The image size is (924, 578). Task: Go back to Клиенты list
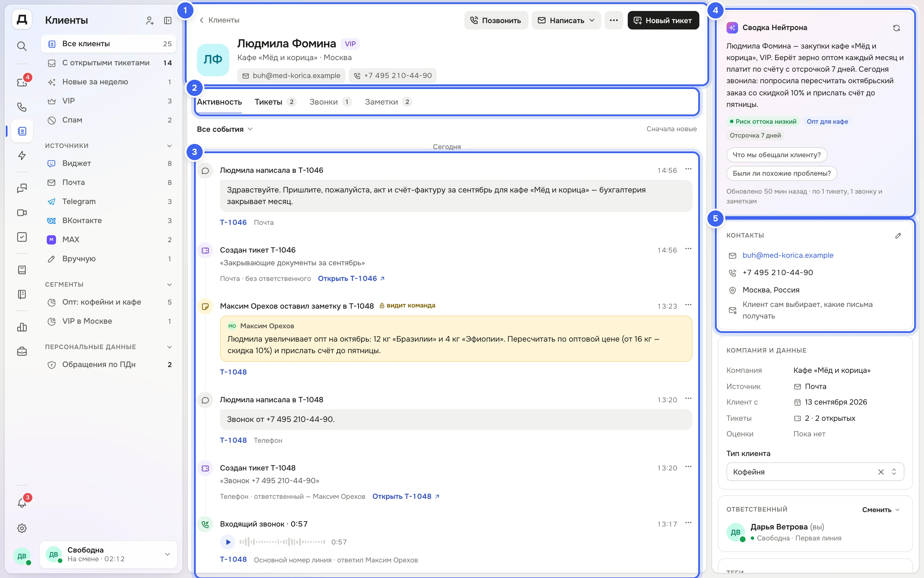[219, 20]
